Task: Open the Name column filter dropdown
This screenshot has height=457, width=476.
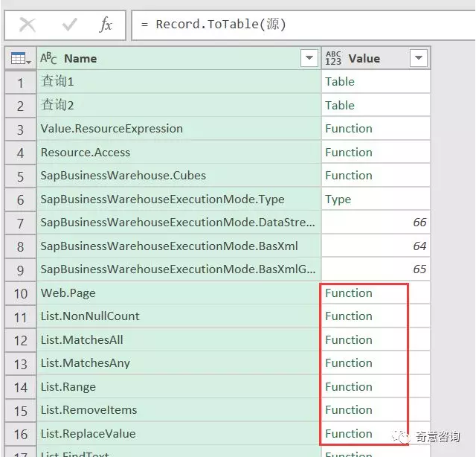Action: point(309,58)
